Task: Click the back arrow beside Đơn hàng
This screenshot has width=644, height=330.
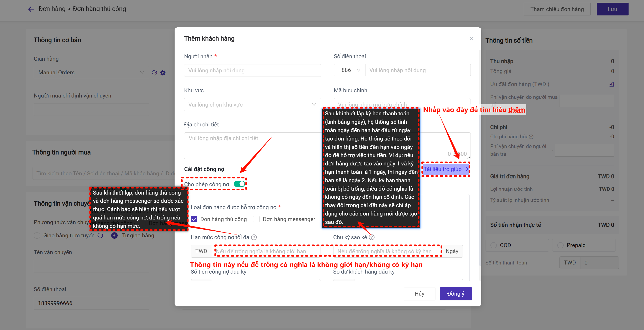Action: pos(31,9)
